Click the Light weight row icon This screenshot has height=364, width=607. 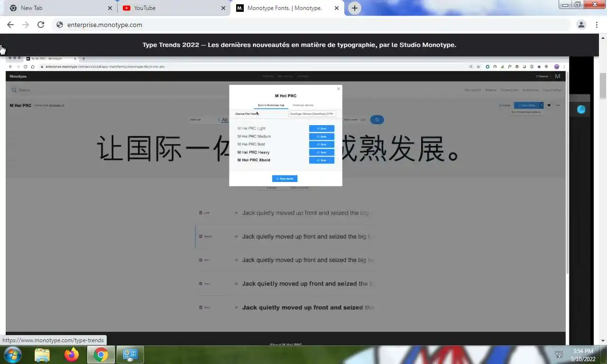point(201,213)
